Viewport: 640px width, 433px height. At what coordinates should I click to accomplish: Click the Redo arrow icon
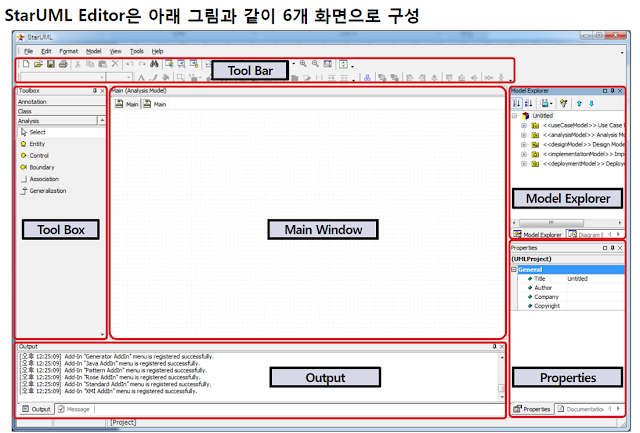(x=142, y=64)
